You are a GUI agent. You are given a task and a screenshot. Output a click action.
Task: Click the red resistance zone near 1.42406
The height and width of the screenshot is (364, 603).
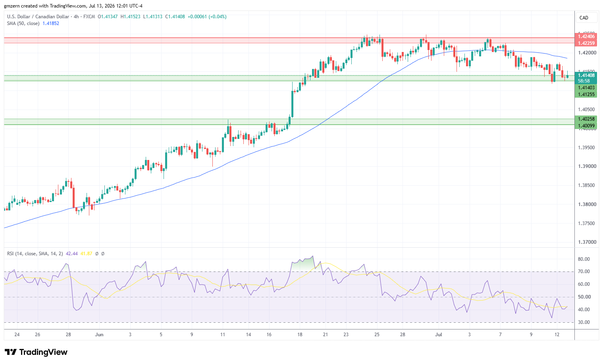(289, 40)
